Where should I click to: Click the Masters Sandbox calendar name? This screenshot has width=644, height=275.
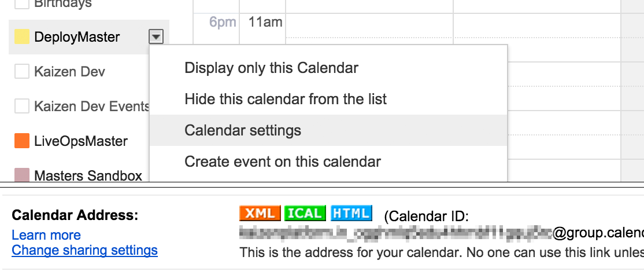88,175
